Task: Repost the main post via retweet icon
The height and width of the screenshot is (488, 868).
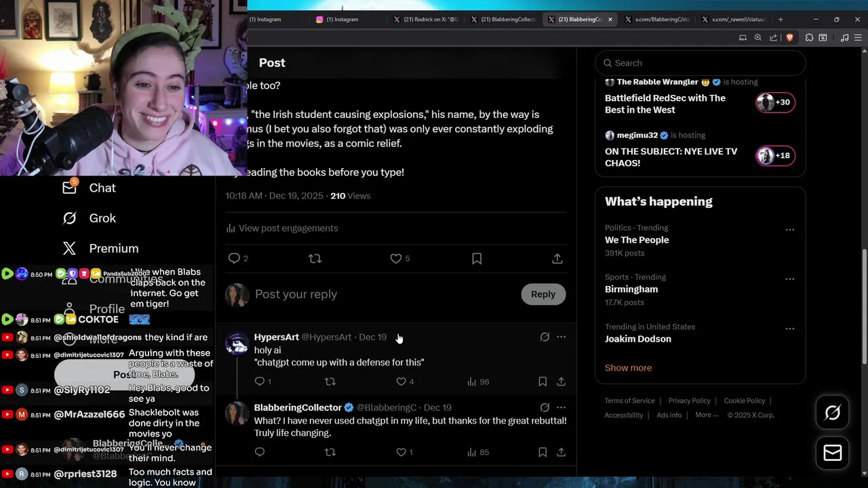Action: tap(315, 258)
